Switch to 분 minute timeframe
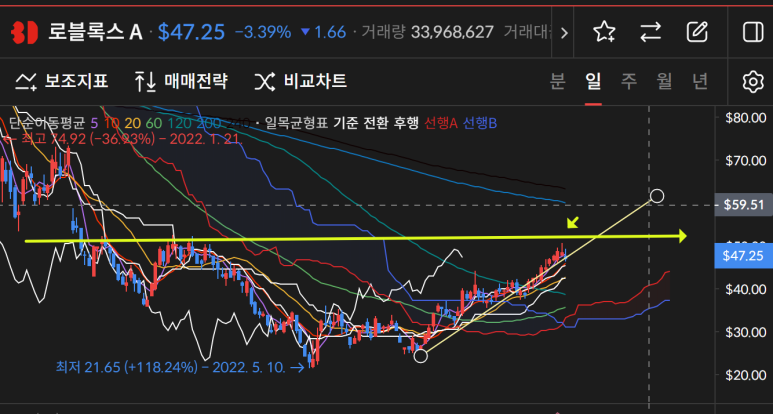Screen dimensions: 773x414 [557, 81]
